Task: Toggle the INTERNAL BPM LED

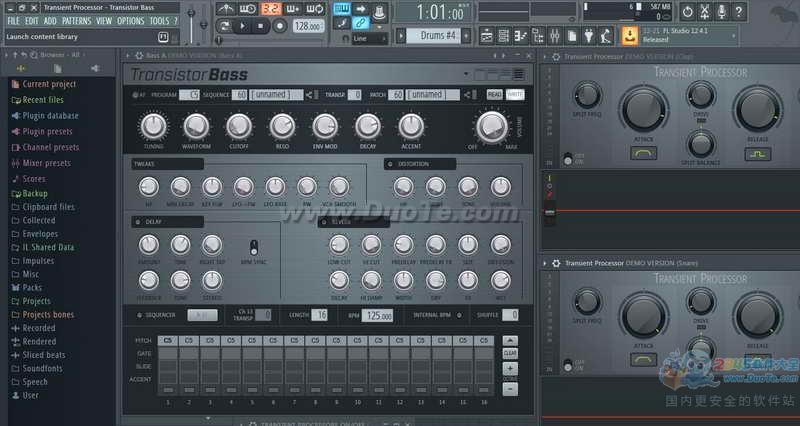Action: click(x=459, y=315)
